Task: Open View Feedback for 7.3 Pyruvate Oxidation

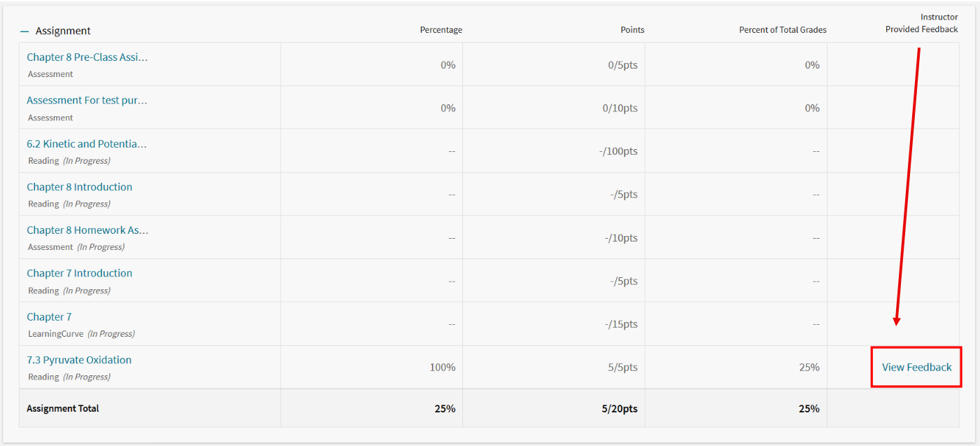Action: coord(916,367)
